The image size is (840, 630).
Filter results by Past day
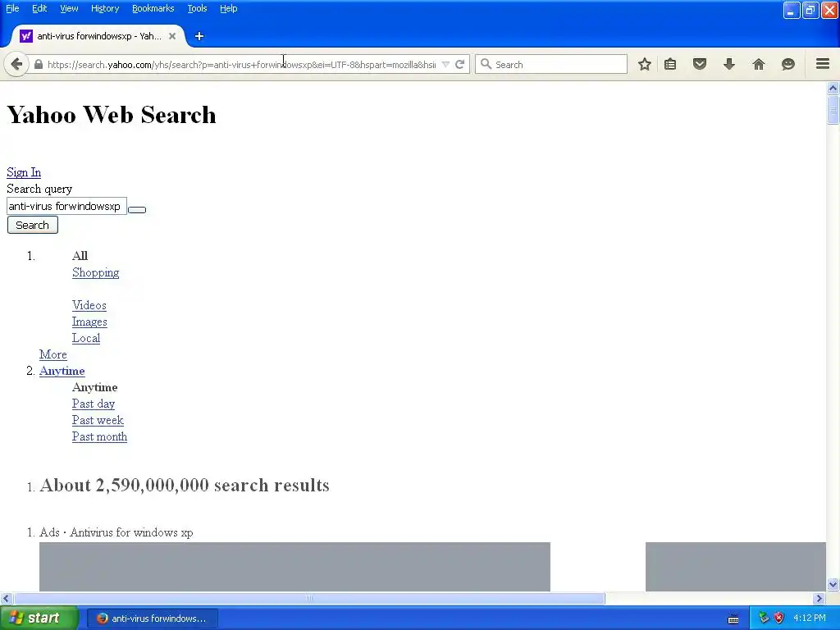pos(94,404)
